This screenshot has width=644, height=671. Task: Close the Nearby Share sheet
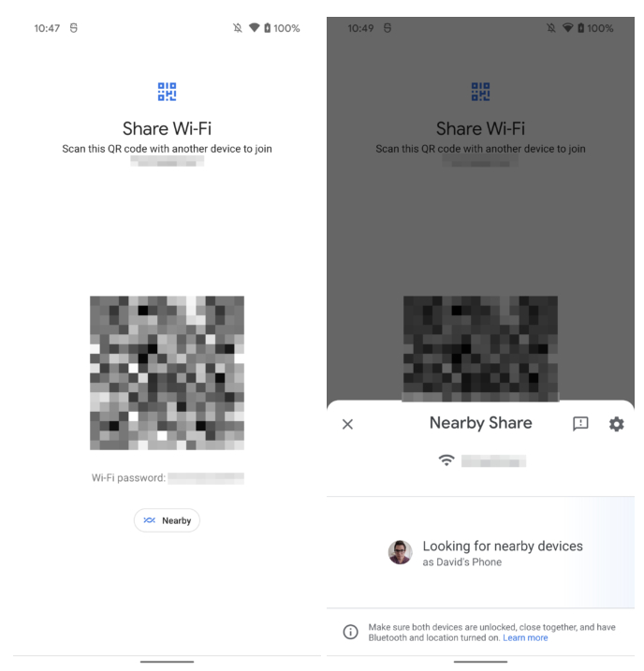pyautogui.click(x=347, y=424)
